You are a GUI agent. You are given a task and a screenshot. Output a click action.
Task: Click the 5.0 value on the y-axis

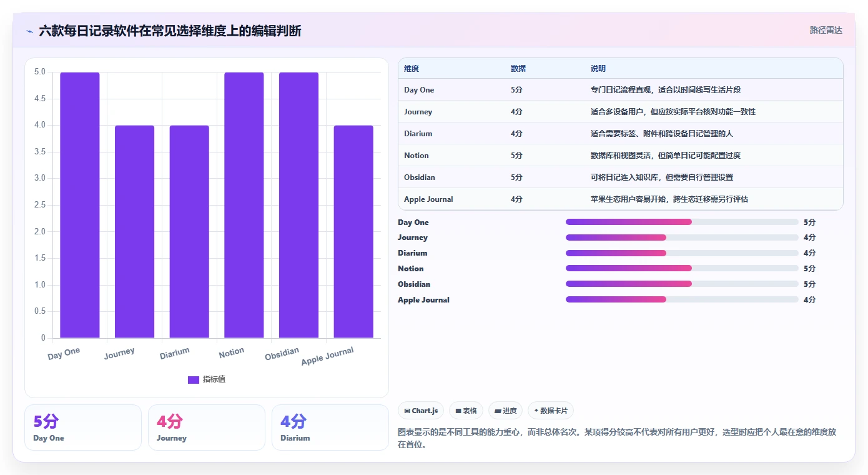coord(39,72)
